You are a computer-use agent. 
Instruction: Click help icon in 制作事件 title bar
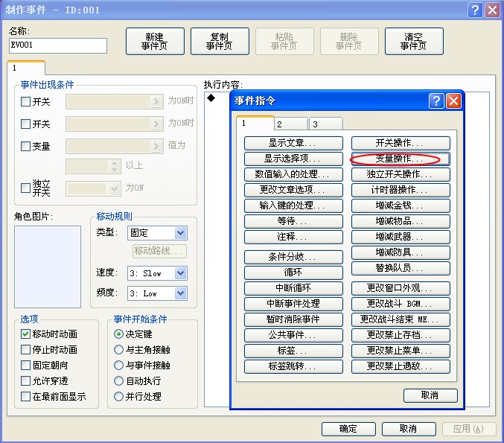[475, 10]
